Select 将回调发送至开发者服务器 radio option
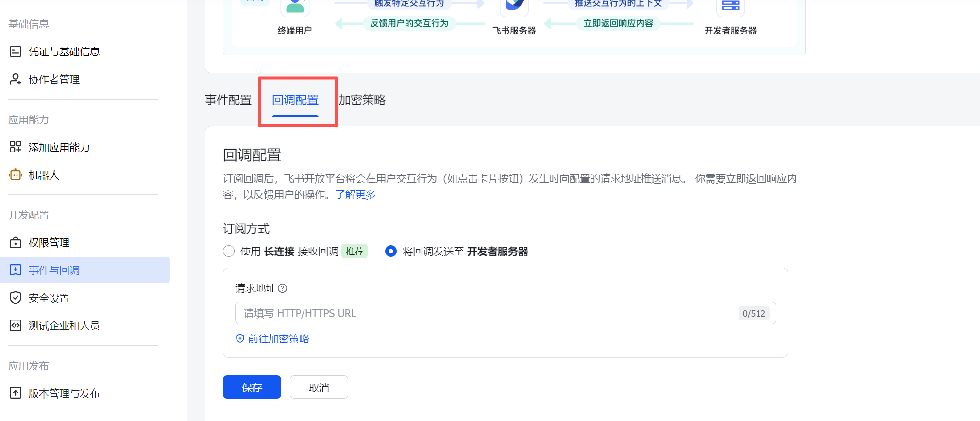Image resolution: width=980 pixels, height=421 pixels. tap(391, 251)
